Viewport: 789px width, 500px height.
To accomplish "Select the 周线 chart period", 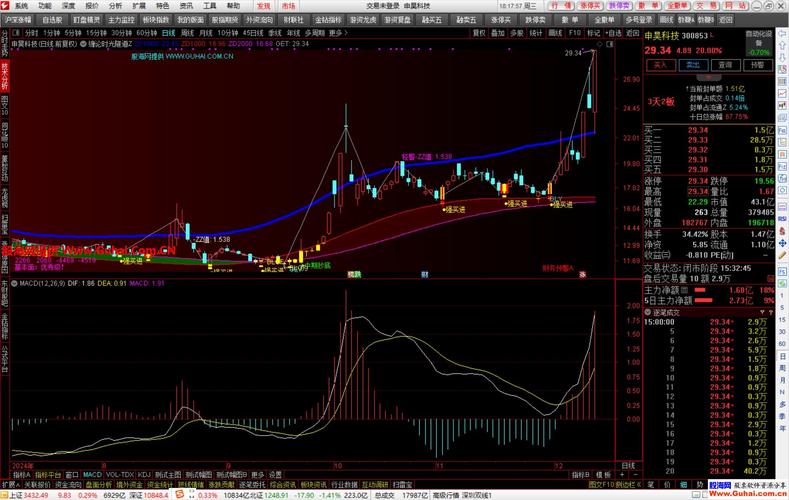I will coord(187,33).
